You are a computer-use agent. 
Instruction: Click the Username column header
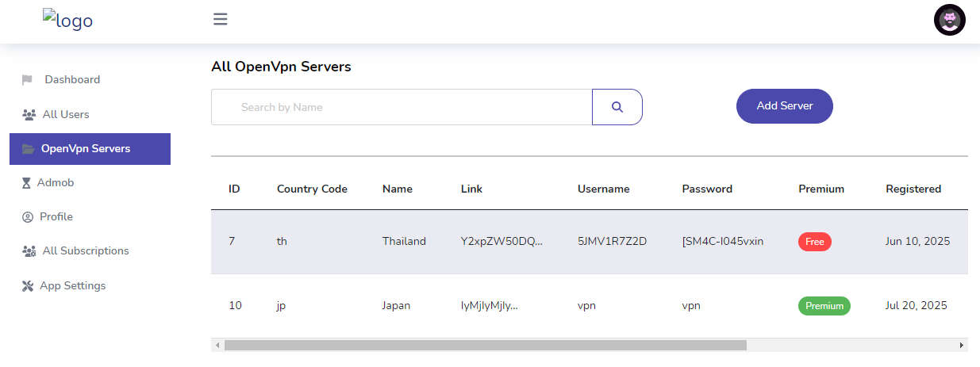[603, 189]
